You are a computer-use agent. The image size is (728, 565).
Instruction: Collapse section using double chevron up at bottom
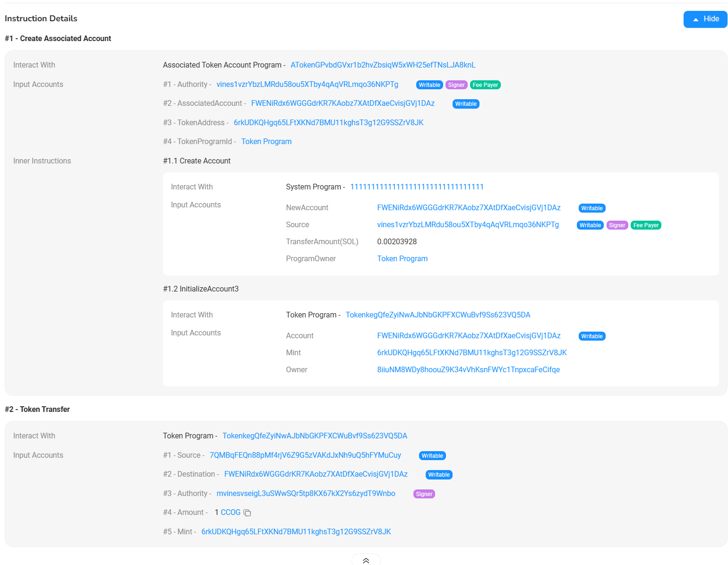click(x=366, y=560)
